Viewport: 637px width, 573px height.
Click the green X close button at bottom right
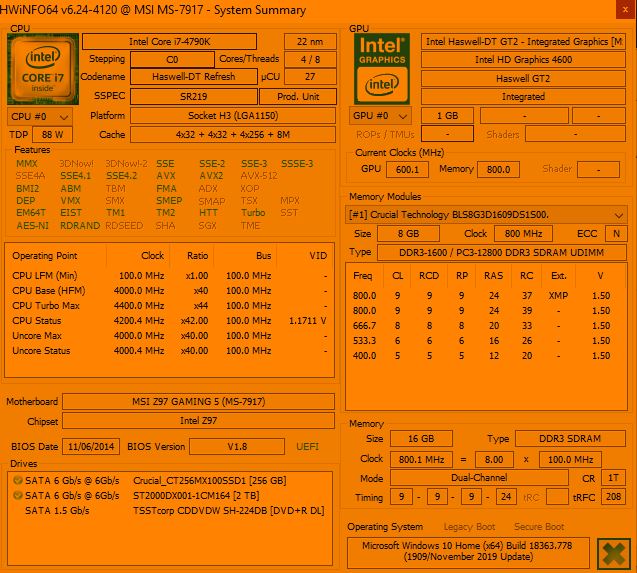coord(614,553)
